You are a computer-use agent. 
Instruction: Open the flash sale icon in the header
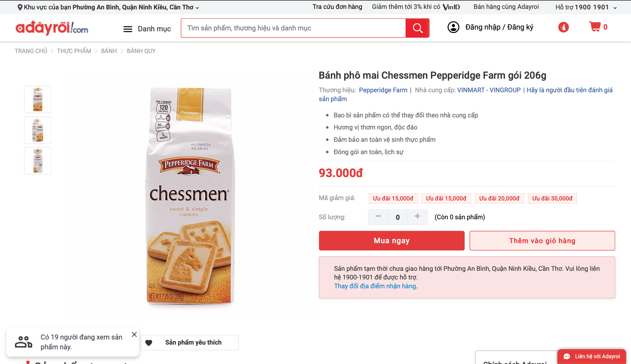click(563, 27)
